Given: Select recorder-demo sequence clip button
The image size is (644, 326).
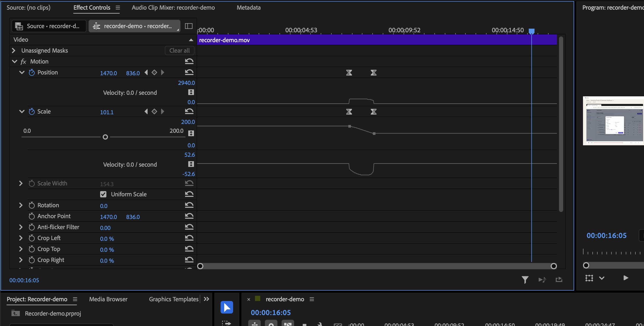Looking at the screenshot, I should tap(134, 26).
